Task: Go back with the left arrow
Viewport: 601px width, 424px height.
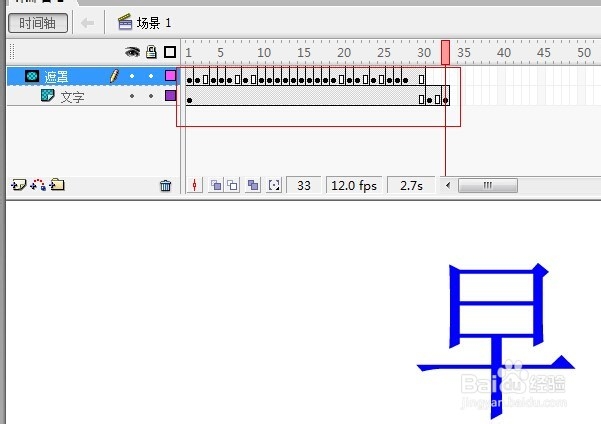Action: coord(87,23)
